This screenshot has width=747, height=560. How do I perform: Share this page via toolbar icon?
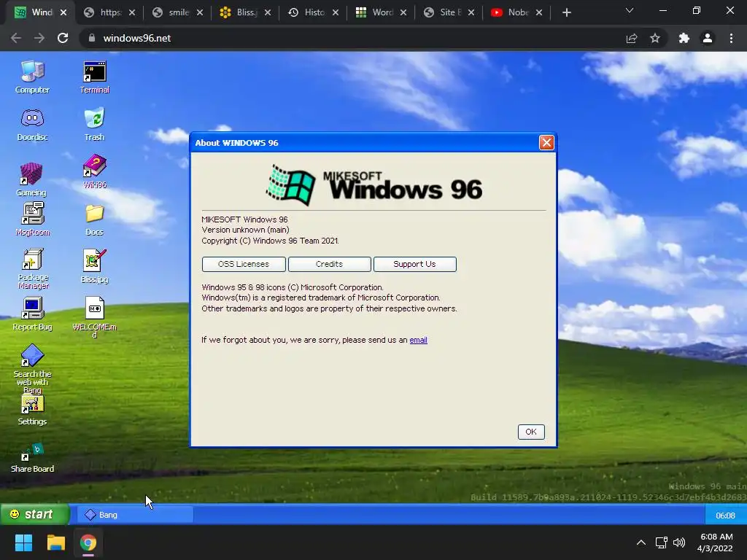[x=632, y=38]
